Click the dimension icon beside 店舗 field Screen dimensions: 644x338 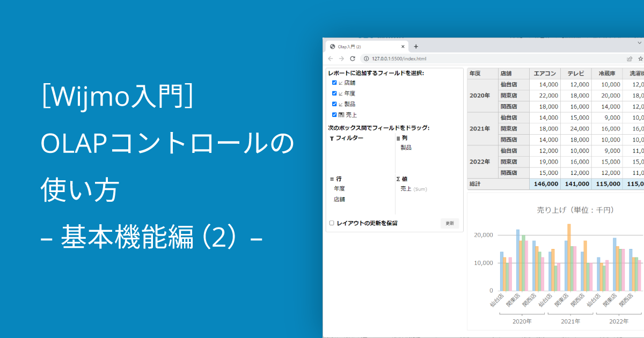(341, 83)
